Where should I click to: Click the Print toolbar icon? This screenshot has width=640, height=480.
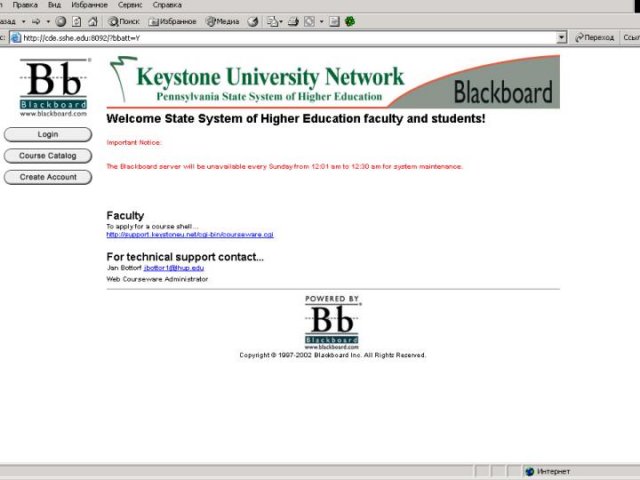[293, 21]
